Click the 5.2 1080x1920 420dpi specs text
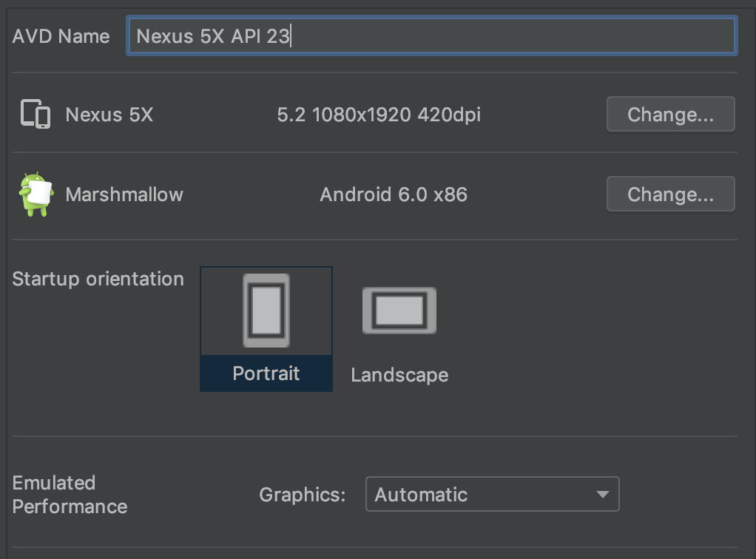This screenshot has width=756, height=559. click(x=379, y=115)
